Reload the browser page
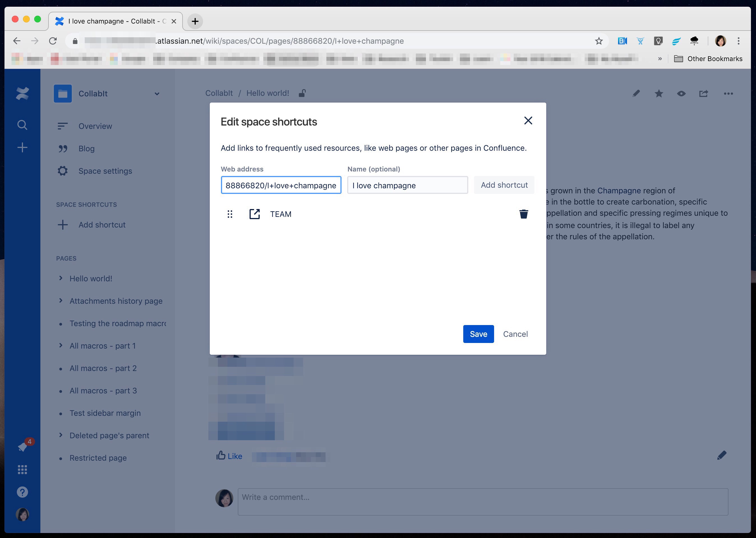 53,41
